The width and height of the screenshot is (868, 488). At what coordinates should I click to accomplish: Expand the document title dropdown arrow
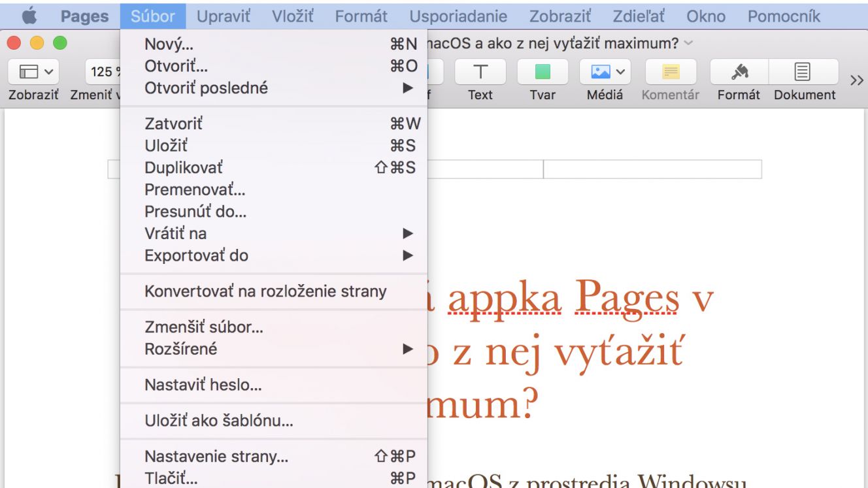[x=688, y=44]
